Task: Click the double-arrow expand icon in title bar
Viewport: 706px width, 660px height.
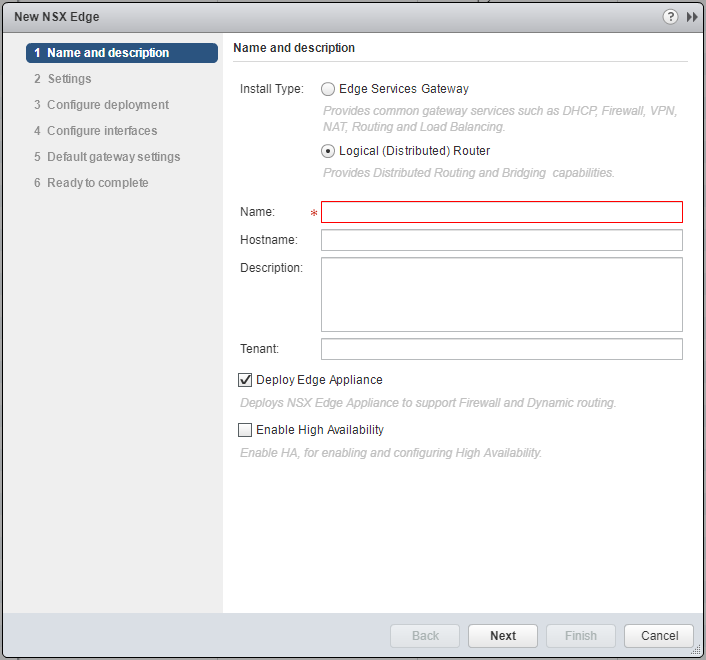Action: point(691,17)
